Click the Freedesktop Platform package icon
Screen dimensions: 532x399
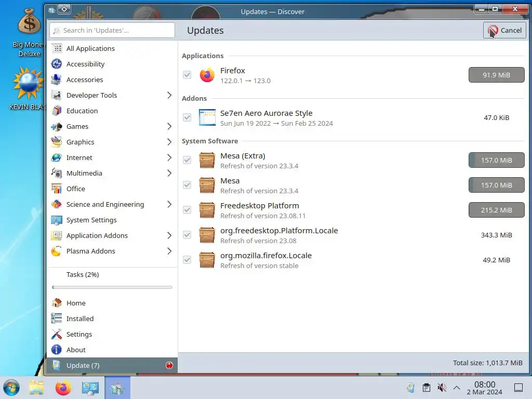coord(207,210)
